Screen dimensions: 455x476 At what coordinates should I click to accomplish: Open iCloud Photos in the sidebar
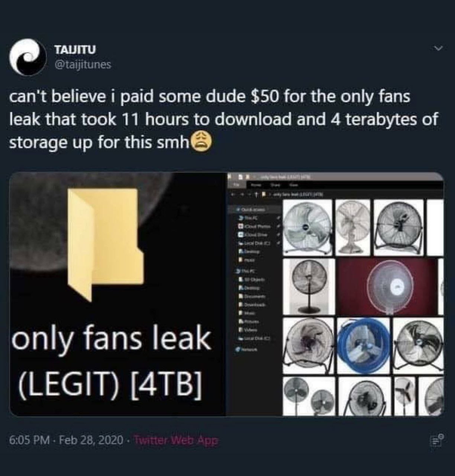point(256,226)
